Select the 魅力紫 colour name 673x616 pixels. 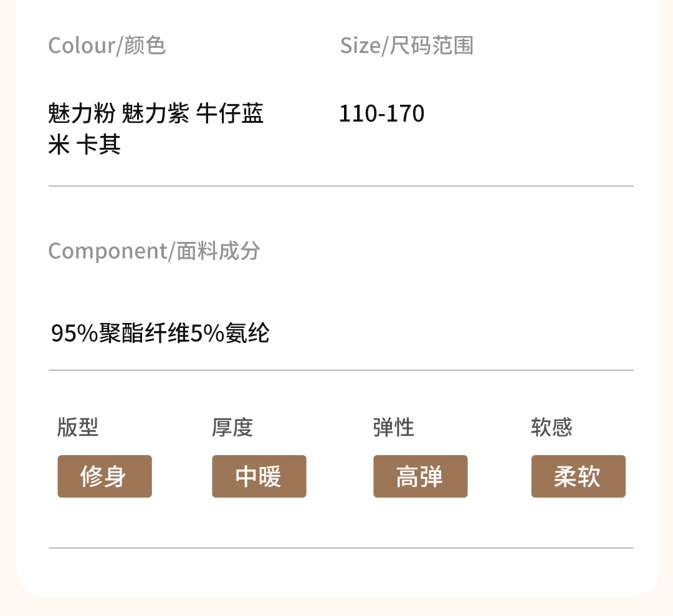[155, 114]
